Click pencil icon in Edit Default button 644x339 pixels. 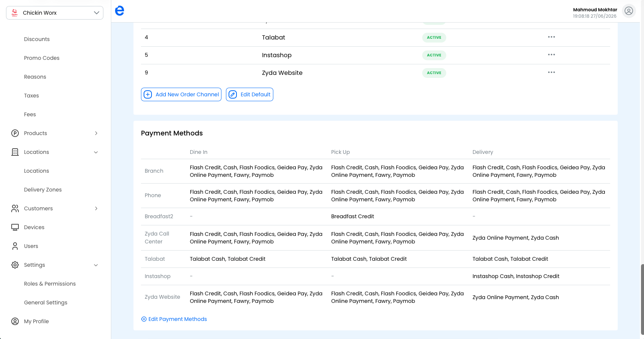[233, 94]
